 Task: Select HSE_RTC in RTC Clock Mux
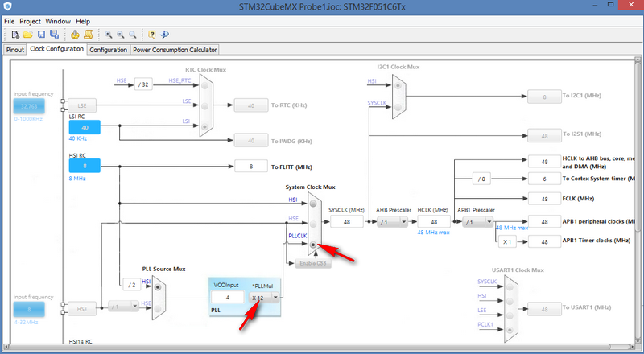205,86
